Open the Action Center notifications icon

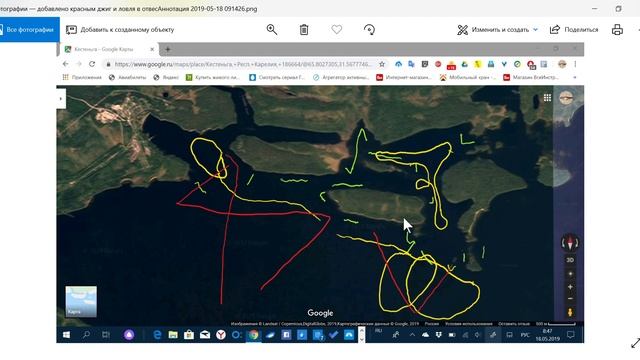pos(571,335)
